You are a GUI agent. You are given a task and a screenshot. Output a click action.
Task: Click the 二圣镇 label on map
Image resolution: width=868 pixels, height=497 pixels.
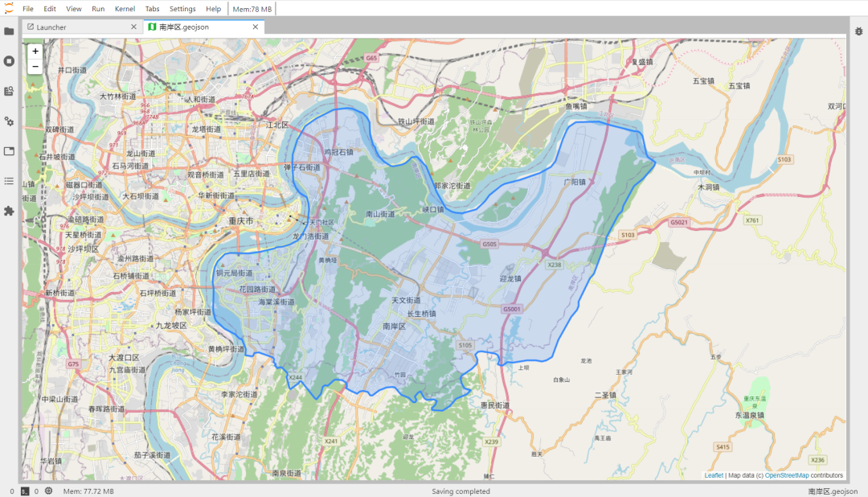pyautogui.click(x=605, y=395)
